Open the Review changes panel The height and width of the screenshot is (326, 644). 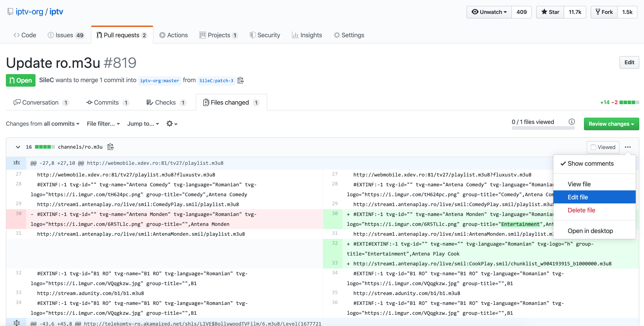[612, 124]
